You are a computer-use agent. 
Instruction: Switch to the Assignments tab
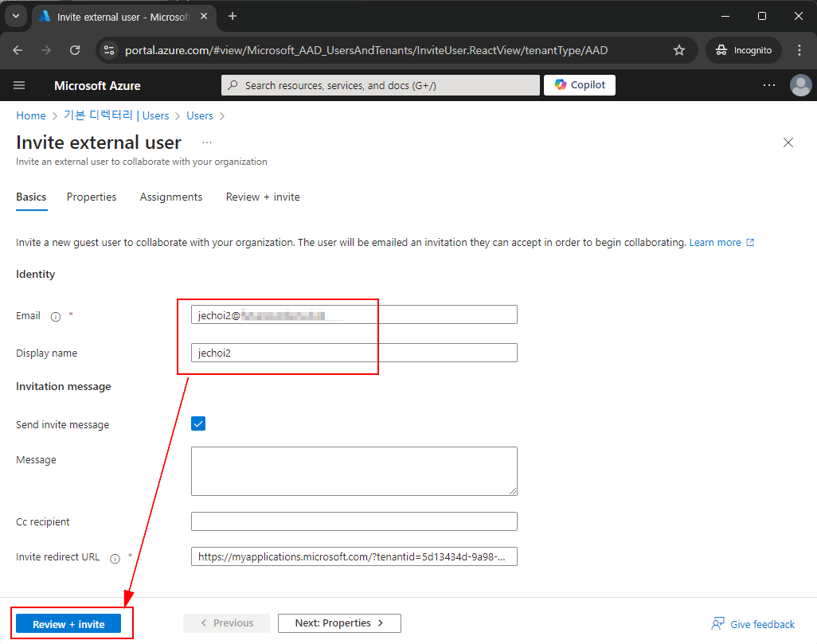171,197
